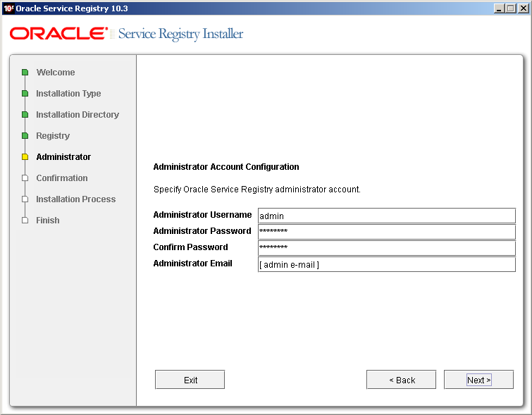Click the Installation Type step marker
This screenshot has width=532, height=415.
[x=25, y=93]
